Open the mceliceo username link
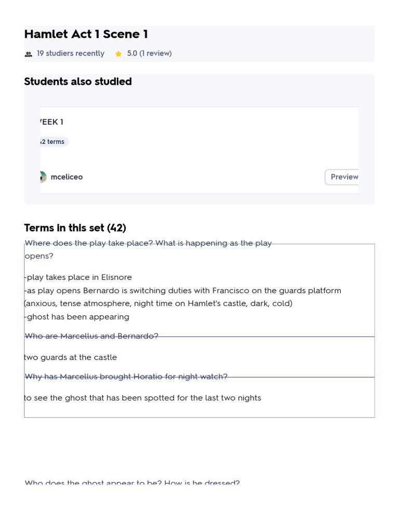Image resolution: width=399 pixels, height=532 pixels. [x=66, y=177]
